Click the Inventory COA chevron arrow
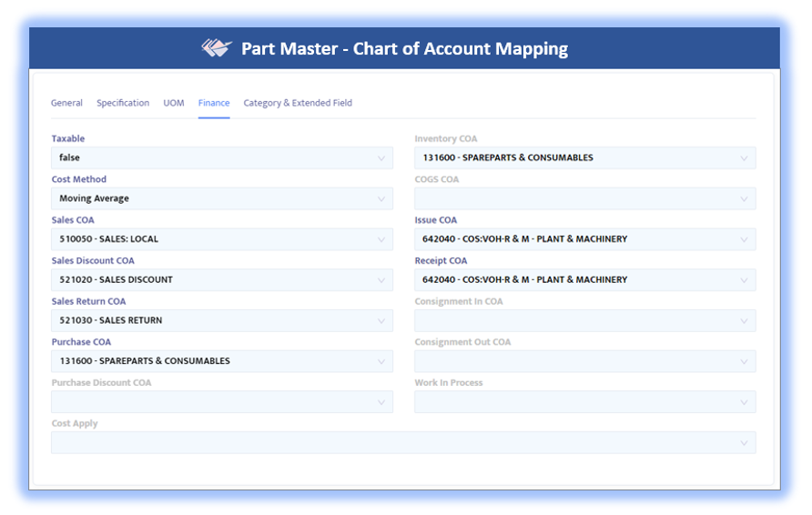 pyautogui.click(x=744, y=158)
